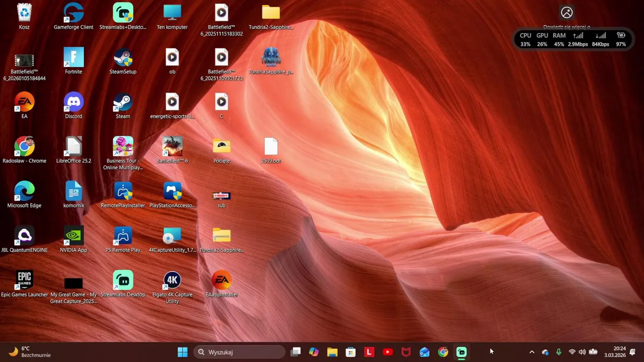Click the 84Kbps download speed indicator

click(601, 40)
